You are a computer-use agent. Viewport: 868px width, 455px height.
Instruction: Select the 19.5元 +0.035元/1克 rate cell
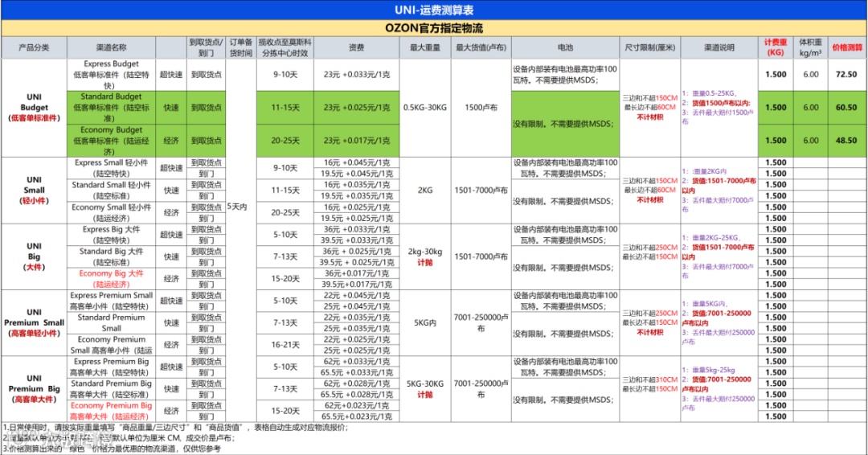pos(357,196)
